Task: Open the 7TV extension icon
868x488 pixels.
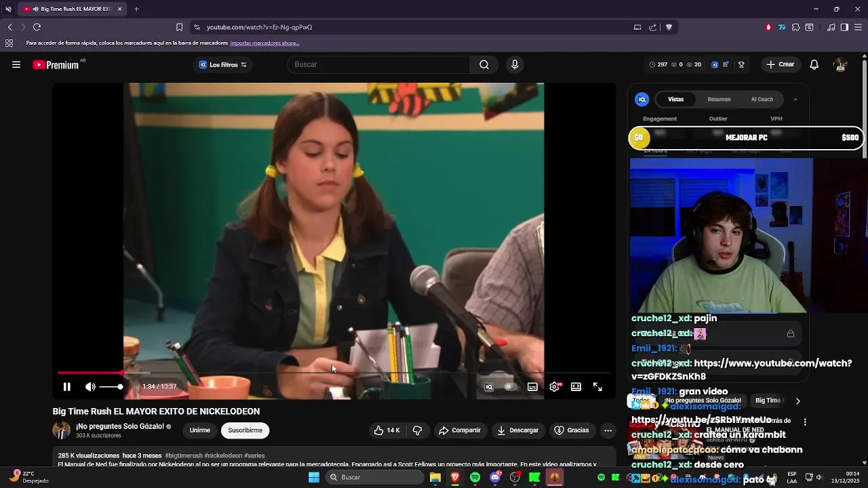Action: [782, 27]
